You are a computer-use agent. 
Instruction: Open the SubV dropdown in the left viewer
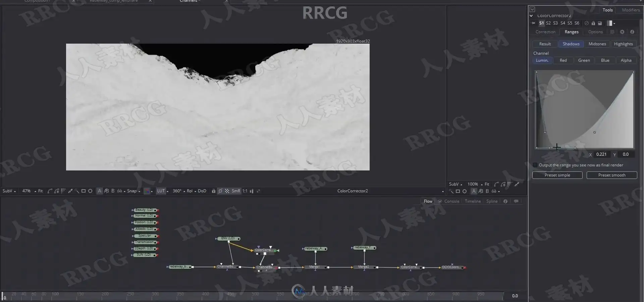point(9,191)
